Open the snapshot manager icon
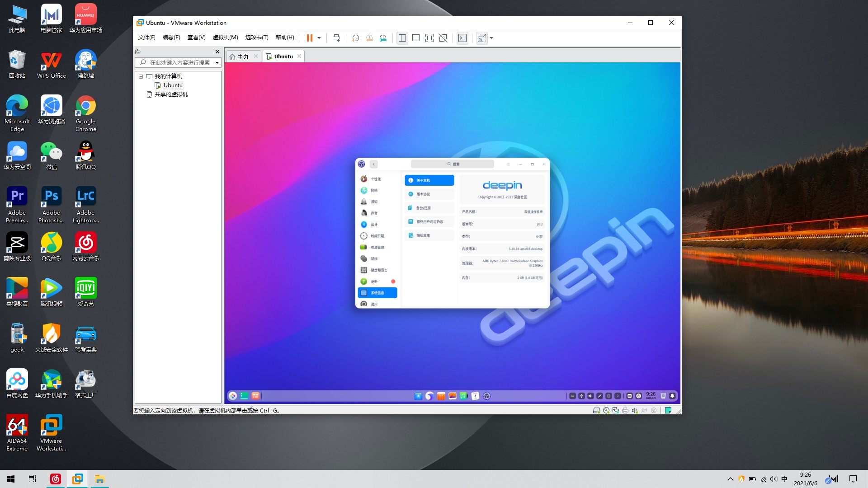 coord(383,38)
